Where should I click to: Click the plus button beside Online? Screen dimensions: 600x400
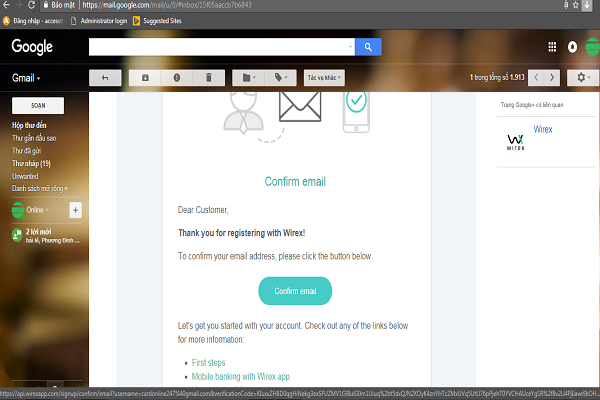75,210
